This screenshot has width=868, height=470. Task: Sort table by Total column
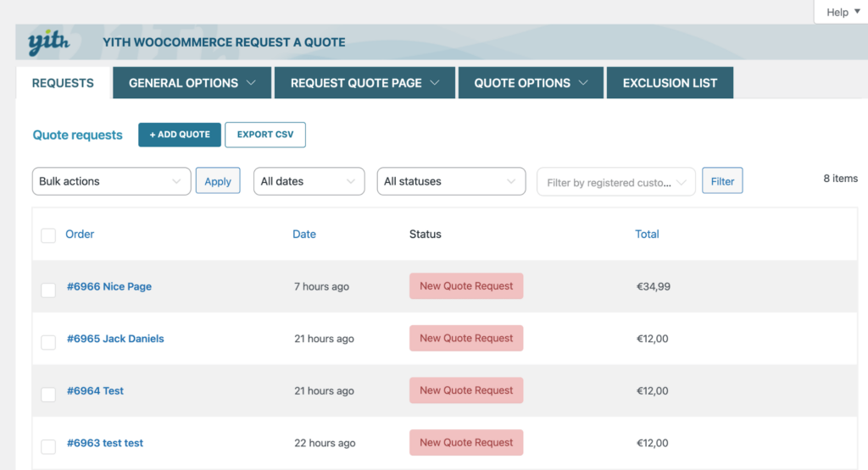(x=647, y=234)
